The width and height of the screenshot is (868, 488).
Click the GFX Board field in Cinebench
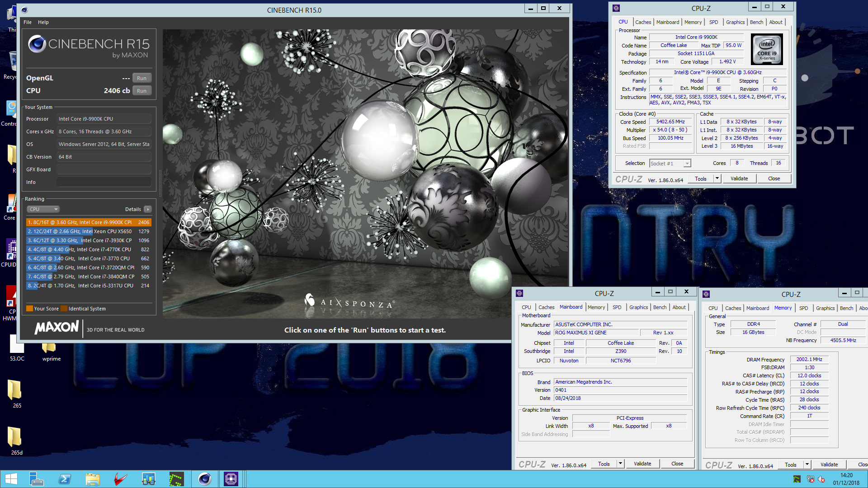coord(104,169)
